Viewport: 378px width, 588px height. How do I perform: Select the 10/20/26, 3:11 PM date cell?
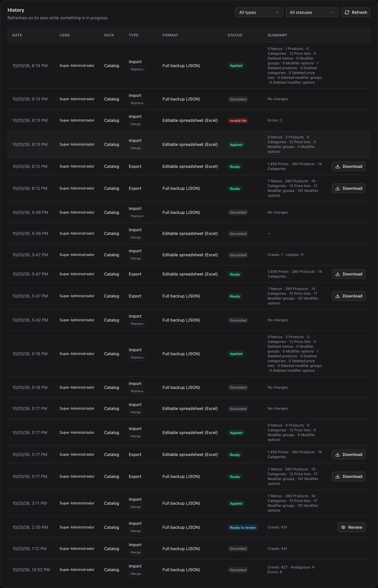click(29, 503)
